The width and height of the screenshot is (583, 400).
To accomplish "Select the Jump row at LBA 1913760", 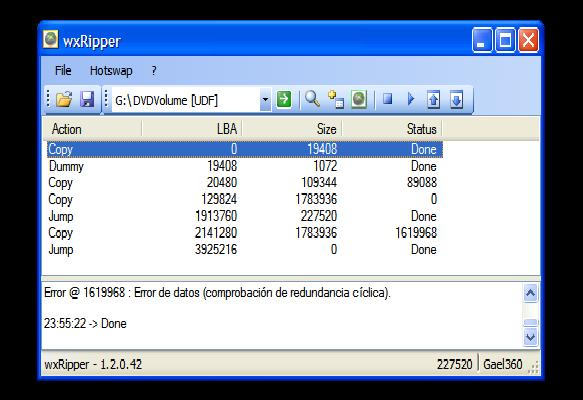I will [x=245, y=216].
